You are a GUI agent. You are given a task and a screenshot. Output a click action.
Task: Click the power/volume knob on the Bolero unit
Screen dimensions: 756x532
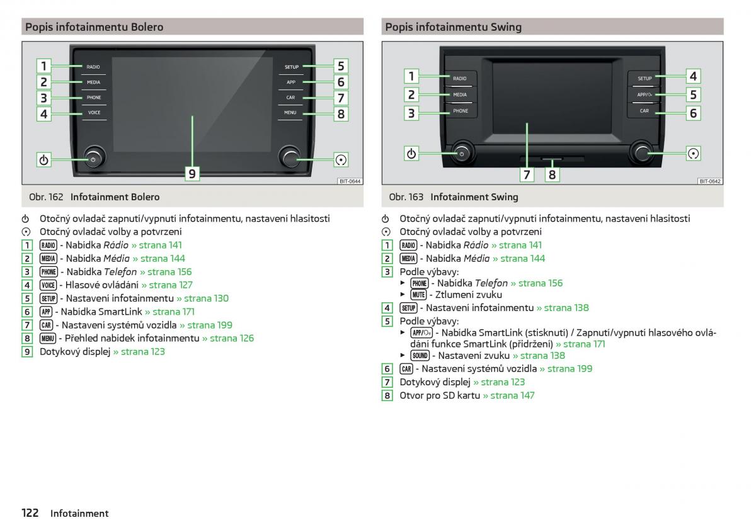(94, 159)
